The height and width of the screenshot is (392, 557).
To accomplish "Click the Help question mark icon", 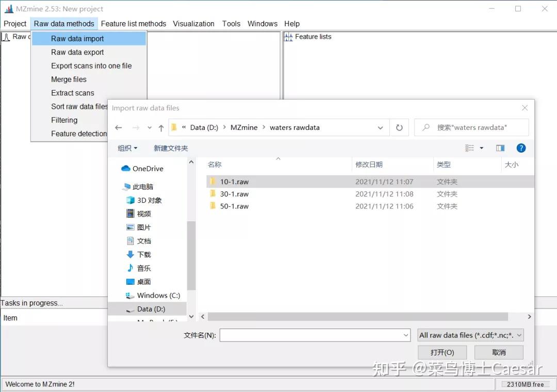I will pos(521,148).
